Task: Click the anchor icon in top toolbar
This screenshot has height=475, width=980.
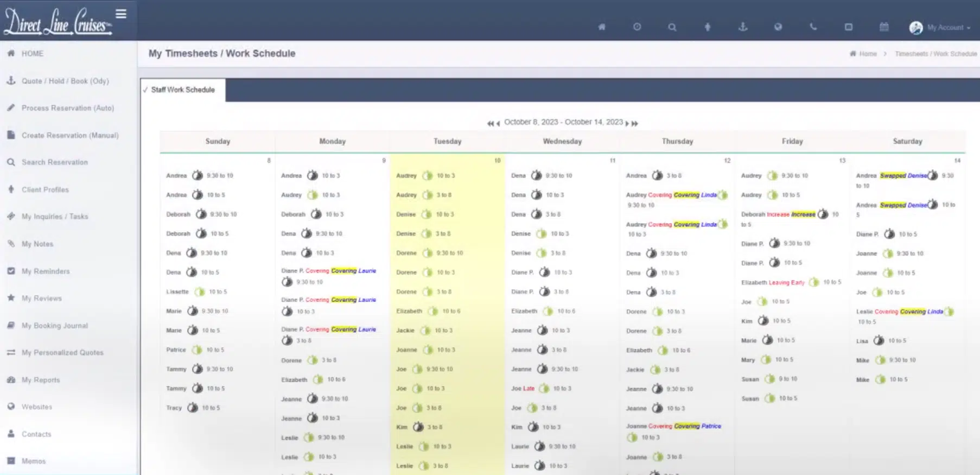Action: coord(743,27)
